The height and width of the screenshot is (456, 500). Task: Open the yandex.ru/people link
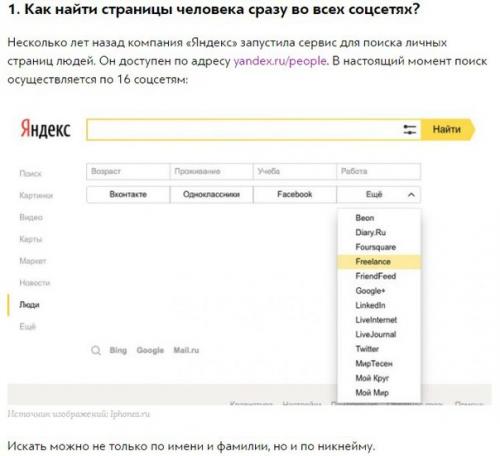pos(281,61)
